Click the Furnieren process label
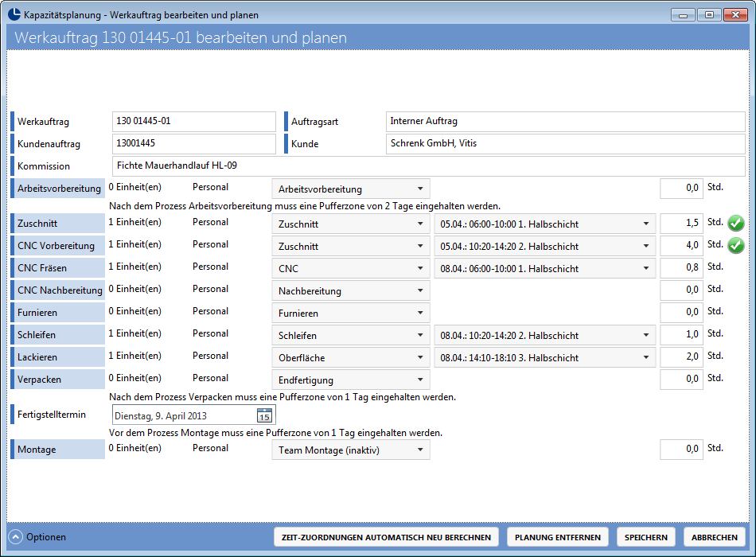Image resolution: width=756 pixels, height=557 pixels. (x=58, y=312)
